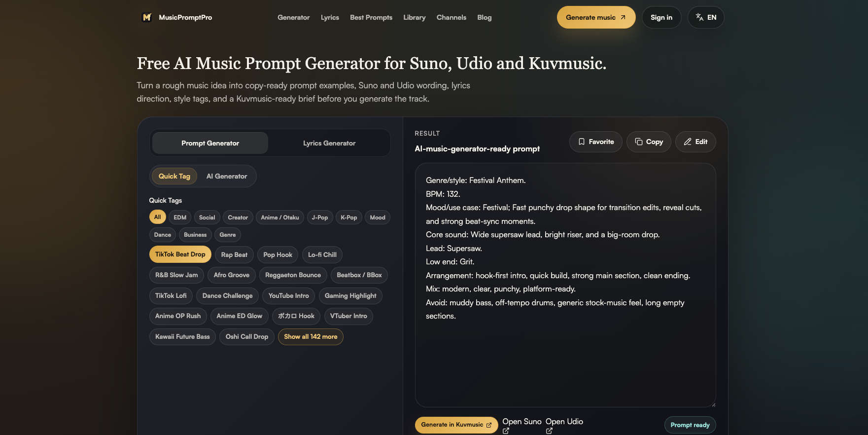Click the Favorite bookmark icon
This screenshot has width=868, height=435.
click(582, 142)
